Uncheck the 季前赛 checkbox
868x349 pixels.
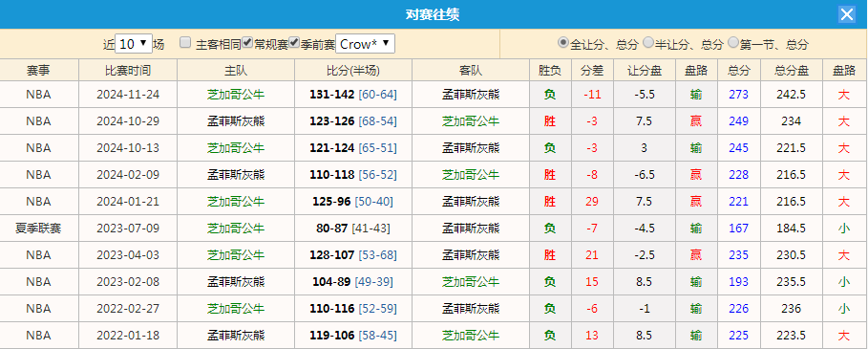(294, 43)
